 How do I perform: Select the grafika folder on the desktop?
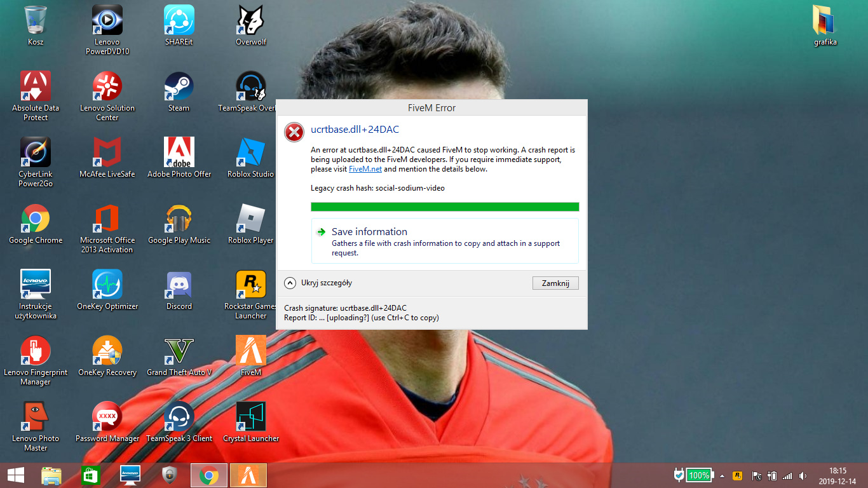coord(825,26)
